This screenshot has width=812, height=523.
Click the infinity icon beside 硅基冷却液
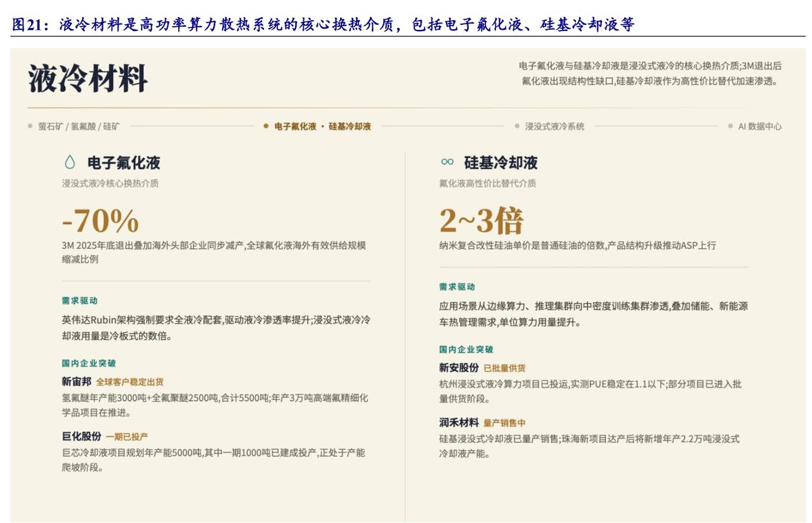tap(447, 162)
